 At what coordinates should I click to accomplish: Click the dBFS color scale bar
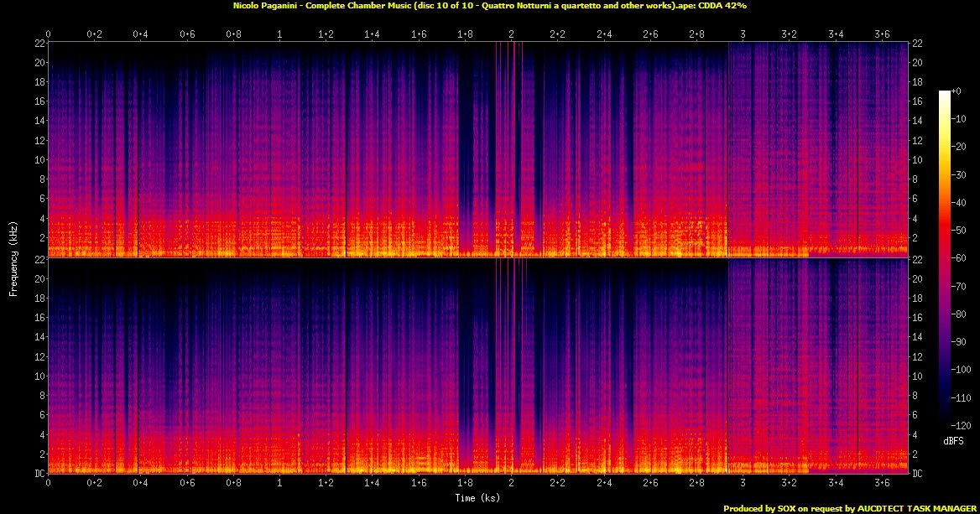945,258
